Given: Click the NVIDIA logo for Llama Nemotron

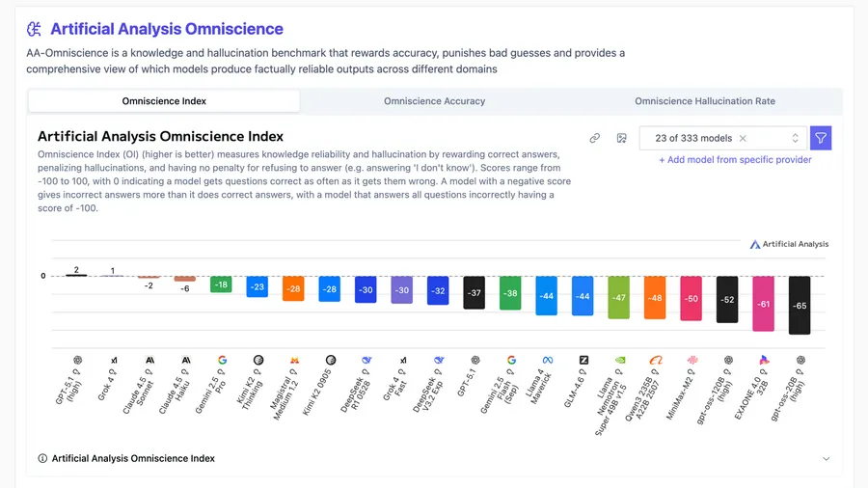Looking at the screenshot, I should 620,360.
